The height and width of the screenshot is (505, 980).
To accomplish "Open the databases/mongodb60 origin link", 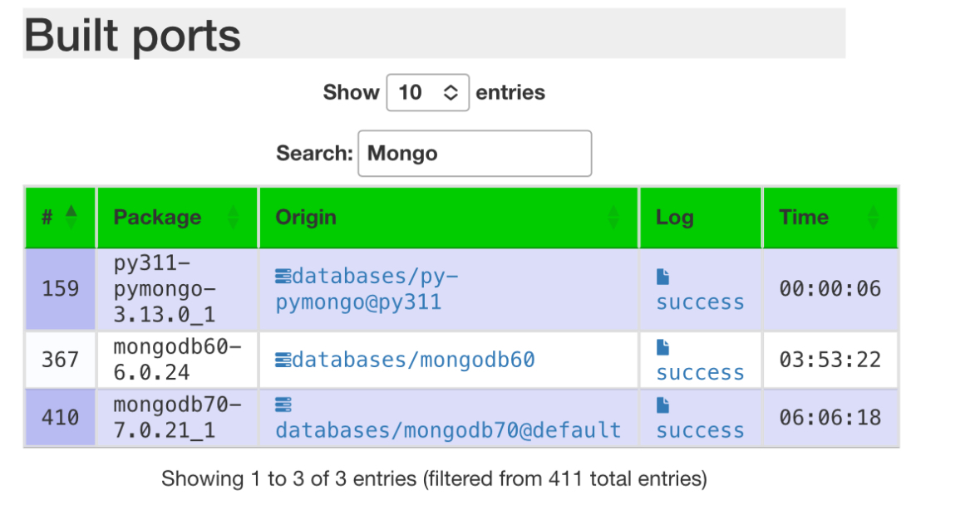I will click(413, 360).
